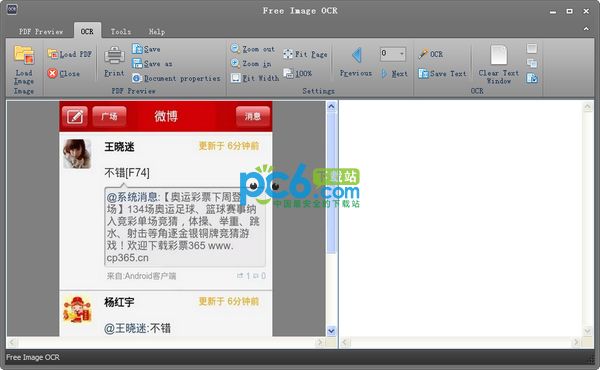Click the 消息 button in image
600x370 pixels.
[253, 116]
